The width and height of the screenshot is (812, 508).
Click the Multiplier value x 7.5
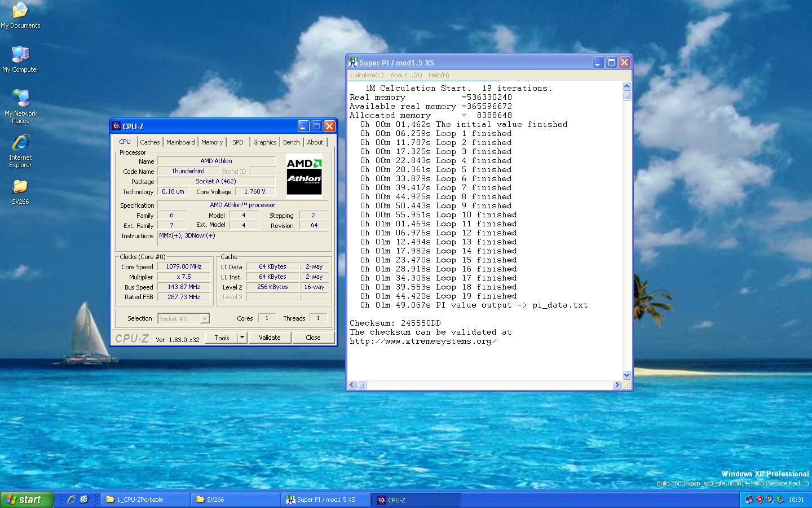click(184, 277)
